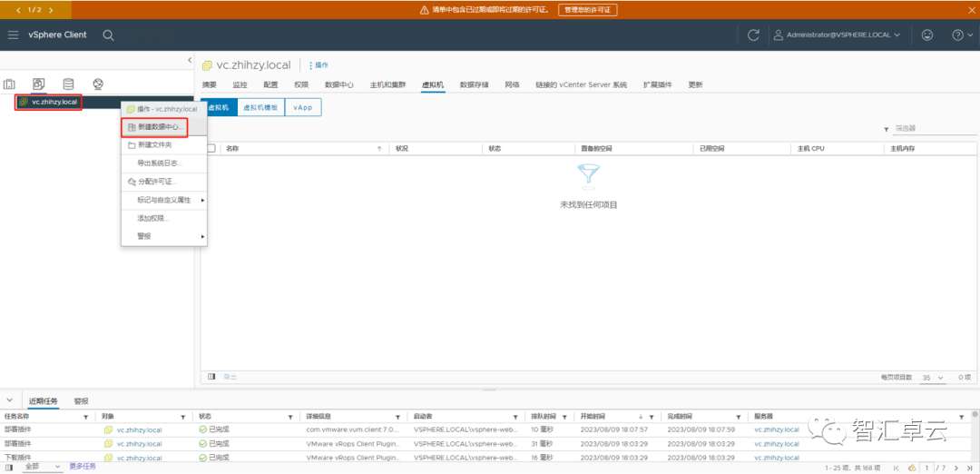Image resolution: width=980 pixels, height=474 pixels.
Task: Switch to 警报 tab in bottom panel
Action: click(81, 400)
